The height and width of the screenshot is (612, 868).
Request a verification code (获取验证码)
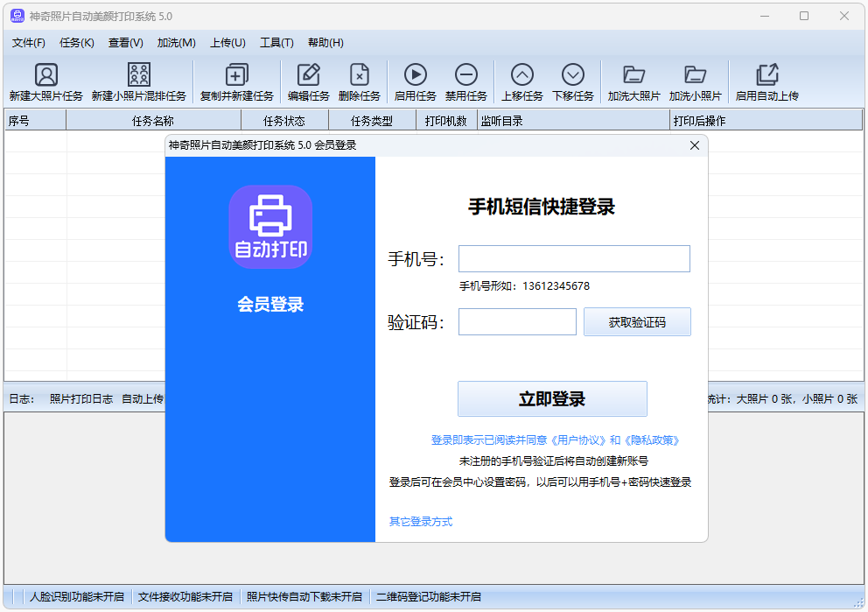point(637,321)
